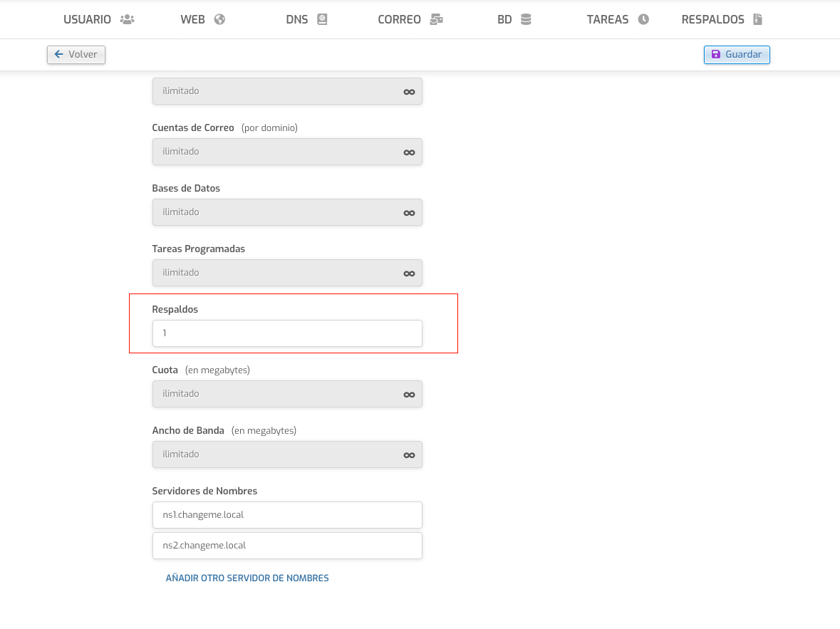Image resolution: width=840 pixels, height=629 pixels.
Task: Click the TAREAS clock icon
Action: 643,19
